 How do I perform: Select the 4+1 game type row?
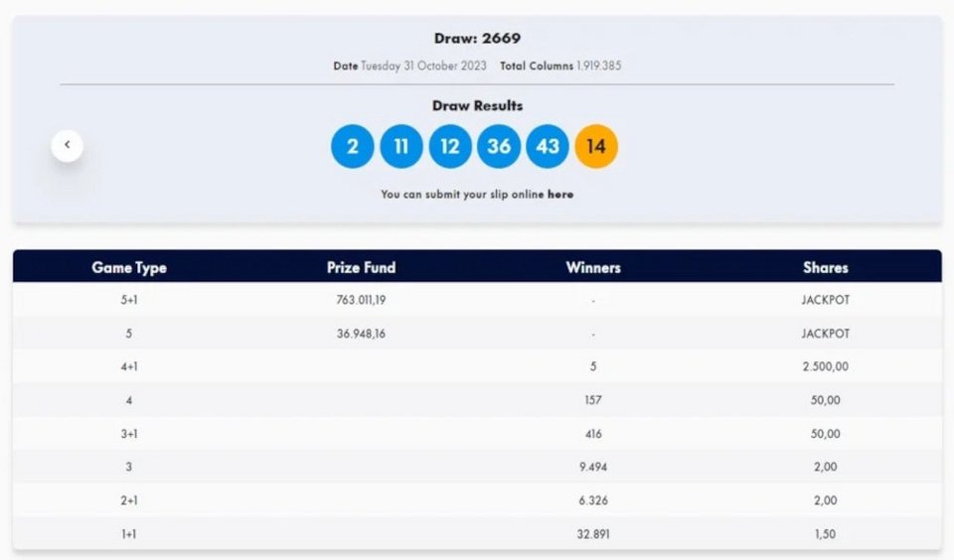[x=477, y=366]
